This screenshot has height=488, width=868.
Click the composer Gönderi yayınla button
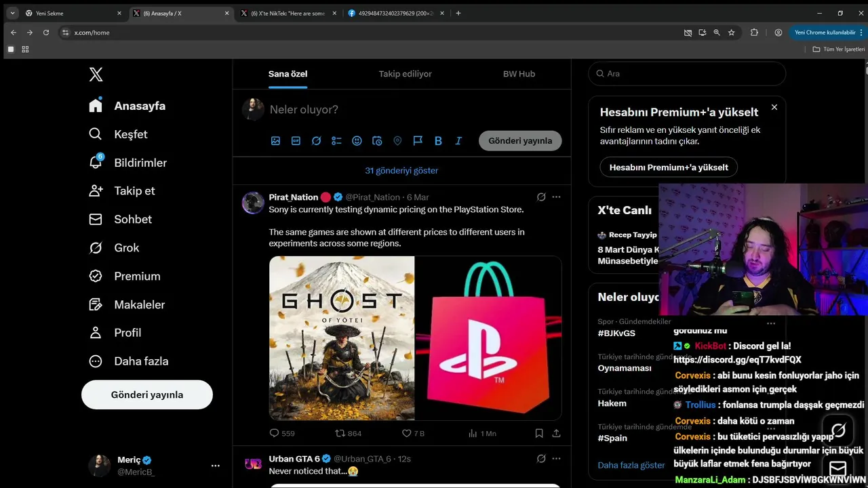pos(520,141)
